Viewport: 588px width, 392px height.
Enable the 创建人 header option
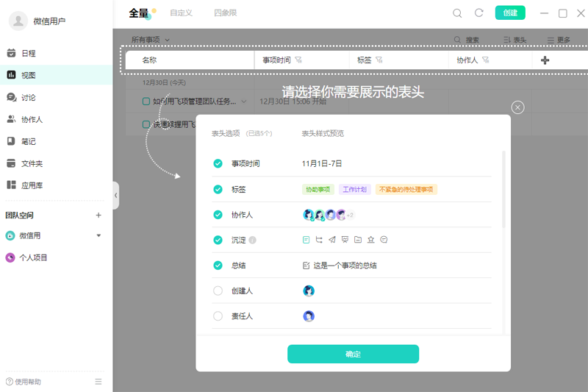click(x=218, y=291)
